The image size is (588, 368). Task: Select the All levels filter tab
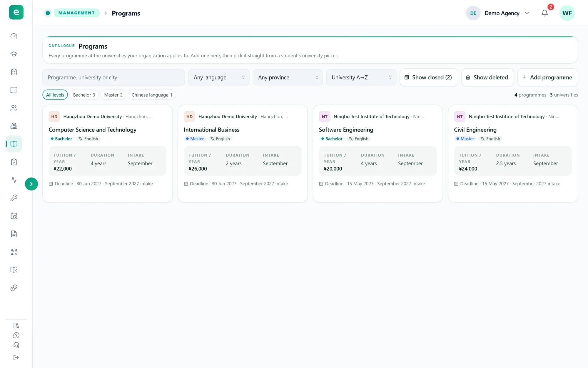(x=55, y=95)
